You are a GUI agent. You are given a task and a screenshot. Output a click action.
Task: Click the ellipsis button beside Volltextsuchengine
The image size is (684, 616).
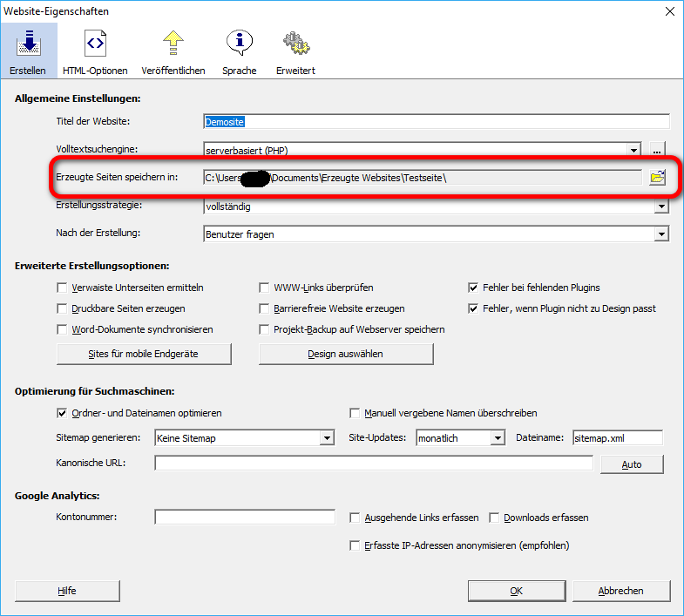[658, 150]
